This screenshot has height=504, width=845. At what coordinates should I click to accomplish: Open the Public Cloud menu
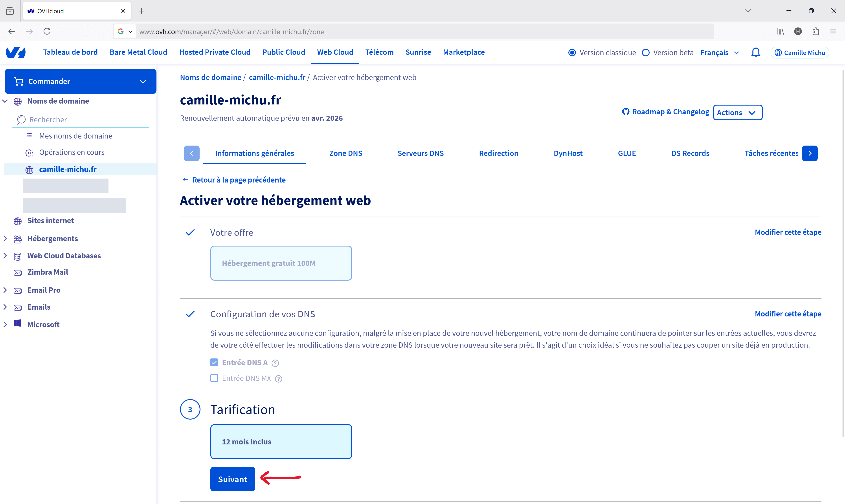coord(283,52)
